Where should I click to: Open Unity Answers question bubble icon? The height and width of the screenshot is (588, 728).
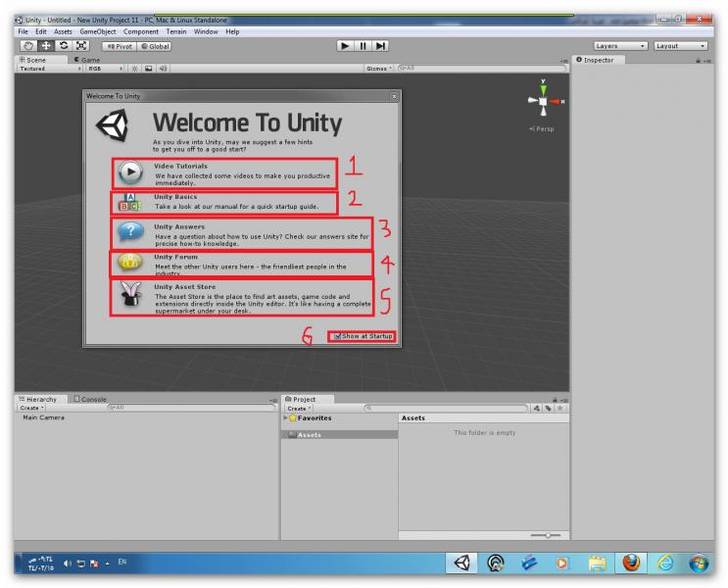[x=130, y=231]
